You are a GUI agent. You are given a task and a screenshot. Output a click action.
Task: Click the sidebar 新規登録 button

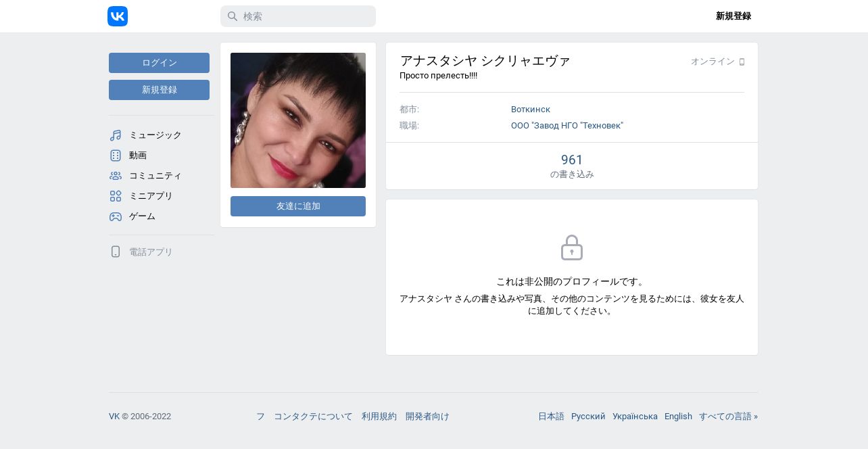159,90
